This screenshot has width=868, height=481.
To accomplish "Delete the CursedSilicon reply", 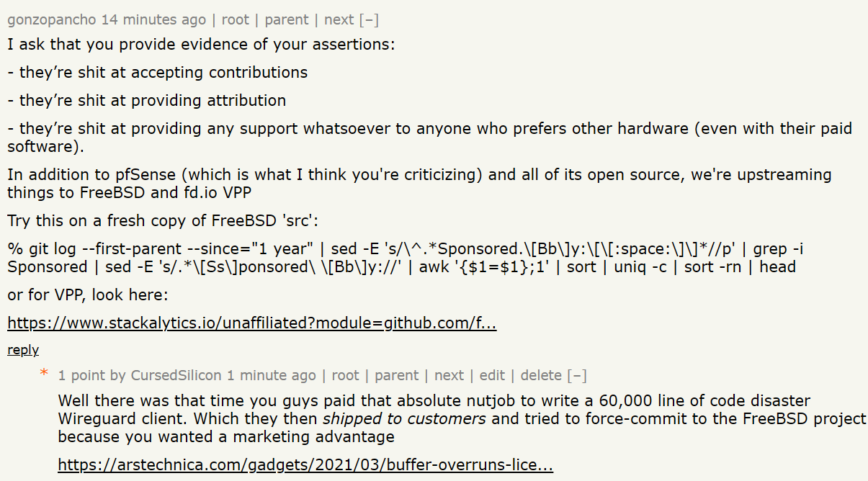I will [x=541, y=375].
